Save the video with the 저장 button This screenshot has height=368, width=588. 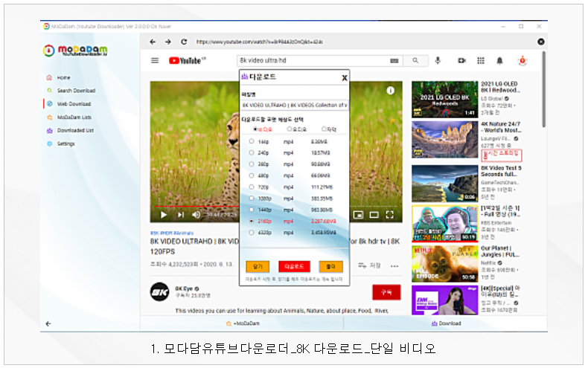pyautogui.click(x=369, y=265)
